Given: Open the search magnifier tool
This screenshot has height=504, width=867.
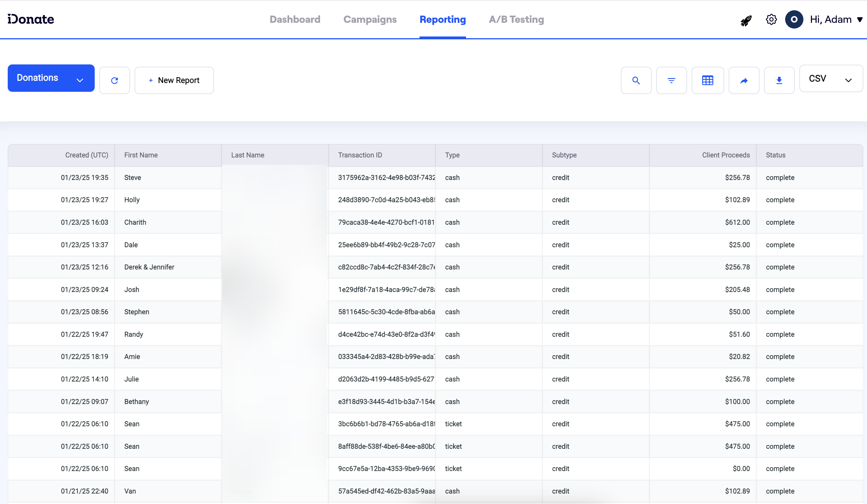Looking at the screenshot, I should (x=636, y=80).
